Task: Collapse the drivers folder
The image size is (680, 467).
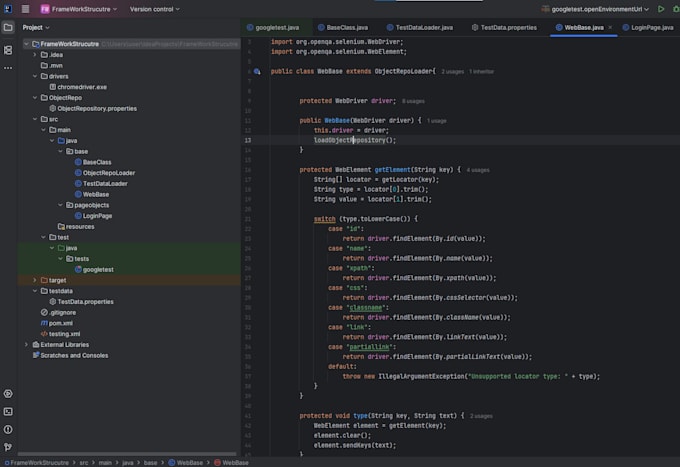Action: coord(35,76)
